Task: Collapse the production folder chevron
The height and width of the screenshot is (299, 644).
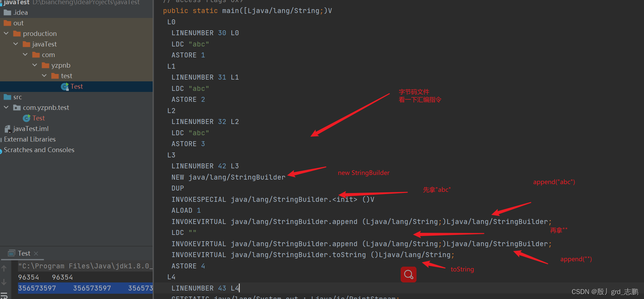Action: click(6, 33)
